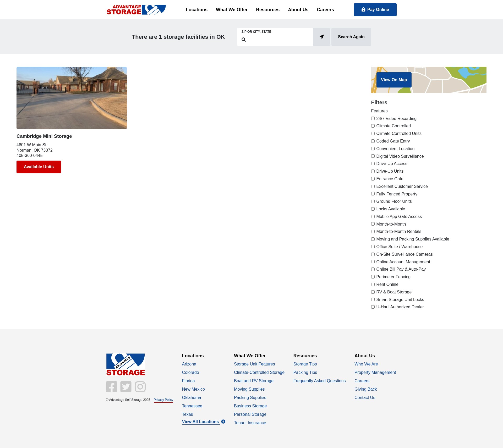Go to Careers in the header
This screenshot has height=448, width=503.
point(325,10)
